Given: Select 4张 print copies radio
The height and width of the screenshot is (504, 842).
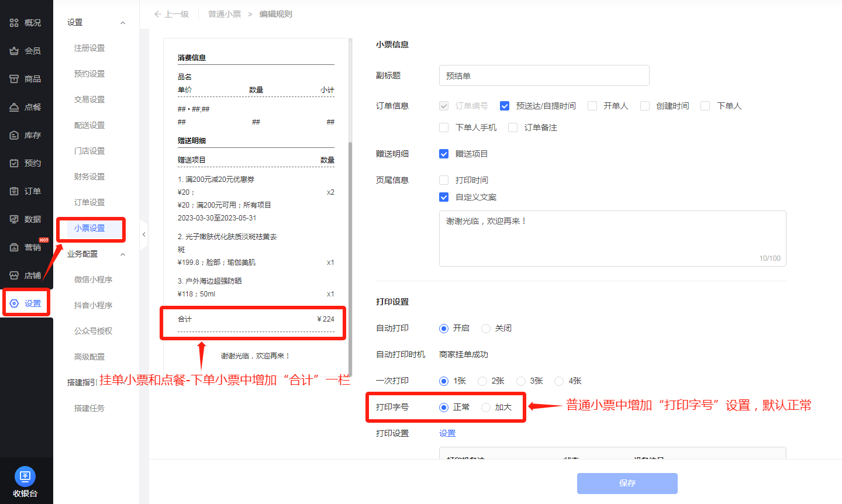Looking at the screenshot, I should click(x=559, y=381).
